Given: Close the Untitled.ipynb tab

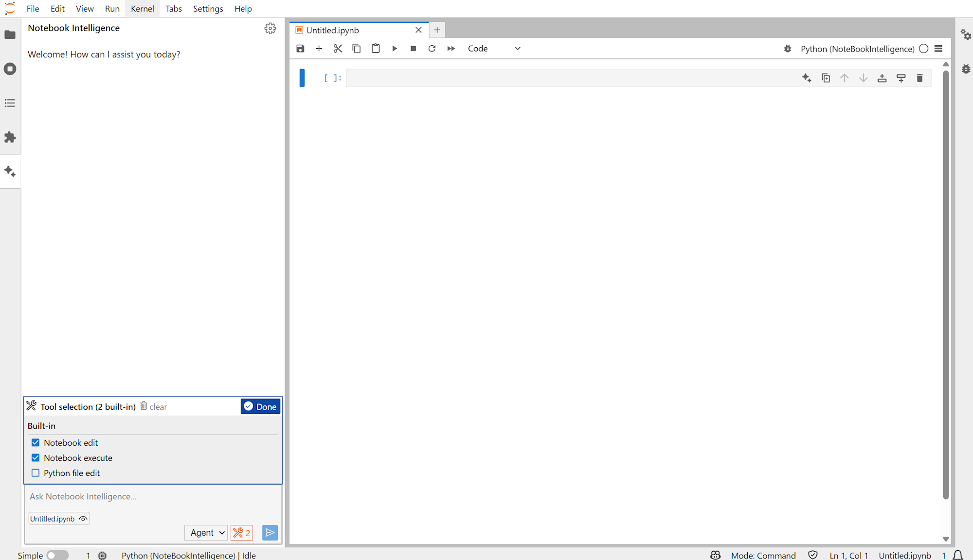Looking at the screenshot, I should click(x=418, y=30).
